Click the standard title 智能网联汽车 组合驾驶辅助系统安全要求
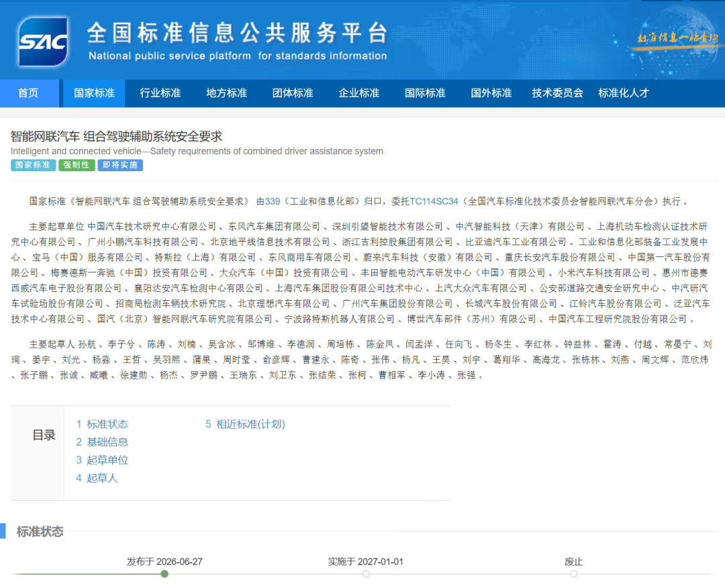The width and height of the screenshot is (725, 588). (x=117, y=136)
